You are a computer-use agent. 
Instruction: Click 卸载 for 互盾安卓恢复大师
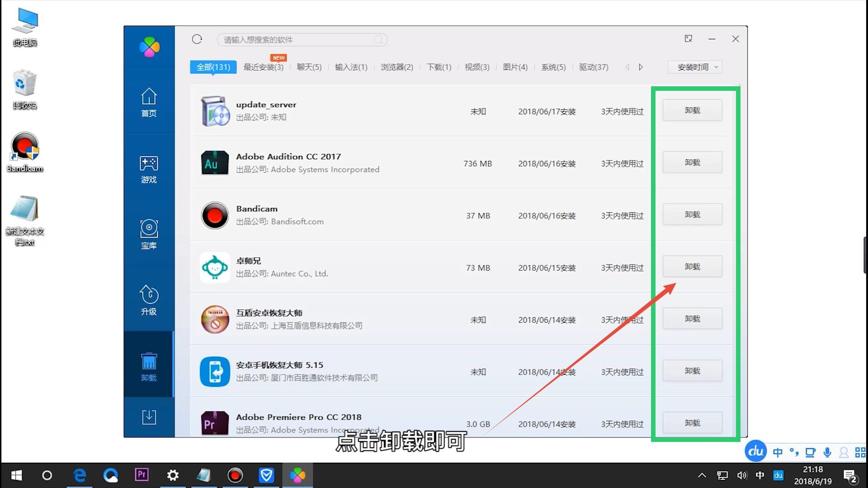[x=692, y=319]
